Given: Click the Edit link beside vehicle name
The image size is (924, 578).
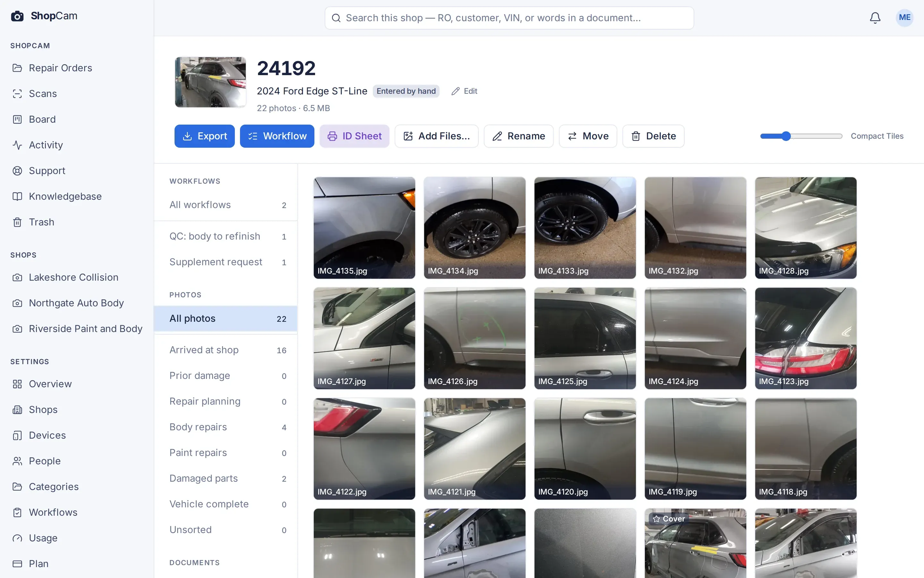Looking at the screenshot, I should pyautogui.click(x=464, y=91).
